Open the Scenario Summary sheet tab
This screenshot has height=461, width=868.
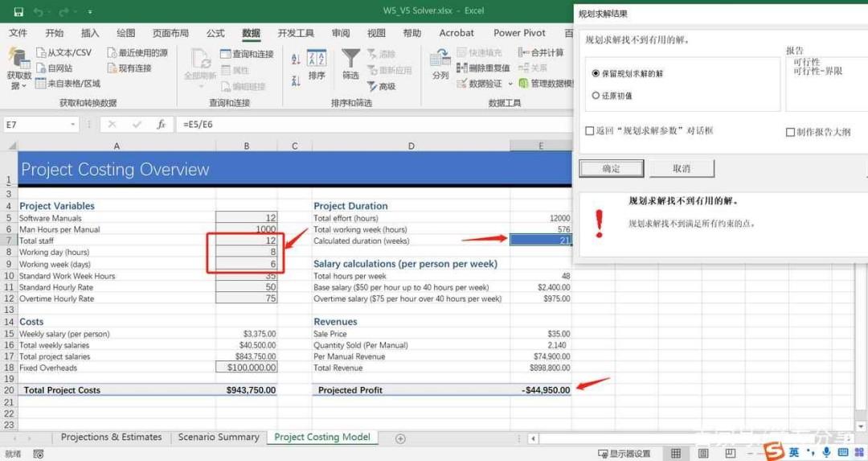coord(219,437)
